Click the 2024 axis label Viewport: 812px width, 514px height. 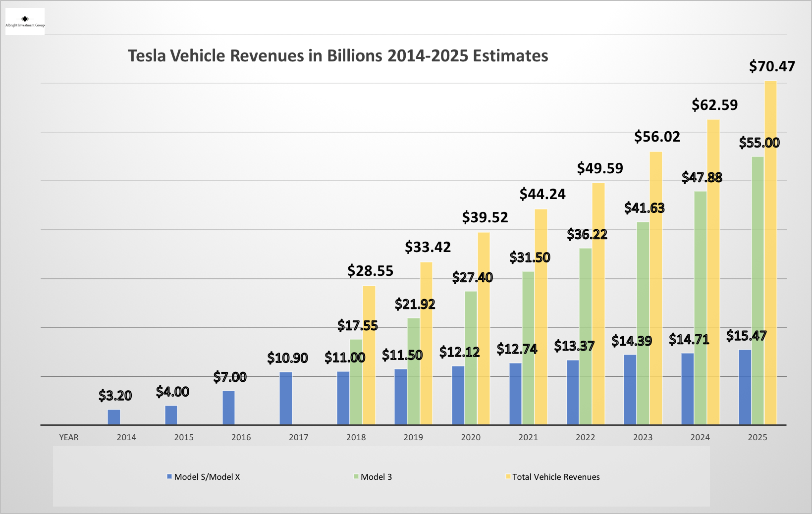[700, 437]
